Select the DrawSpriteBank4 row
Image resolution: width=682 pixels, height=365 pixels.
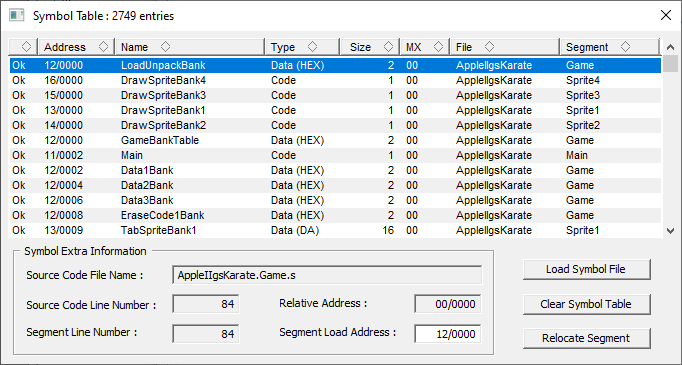click(335, 80)
